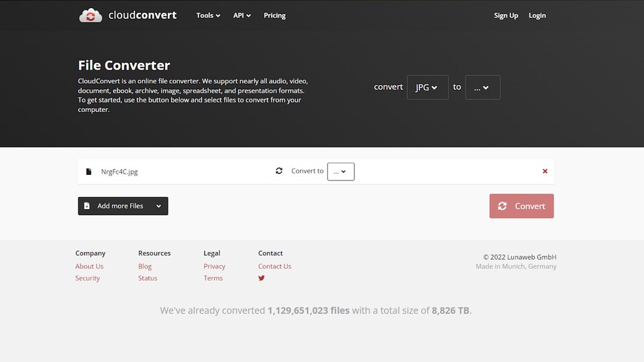Expand the target format dropdown in header

coord(482,87)
